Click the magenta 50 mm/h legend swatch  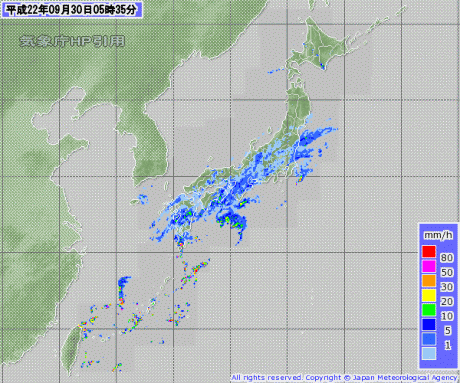coord(429,266)
